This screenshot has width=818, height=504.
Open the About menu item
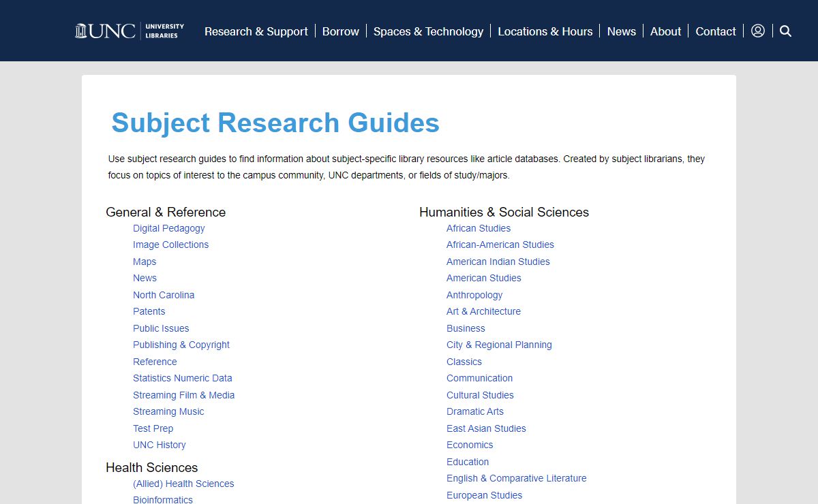[666, 31]
